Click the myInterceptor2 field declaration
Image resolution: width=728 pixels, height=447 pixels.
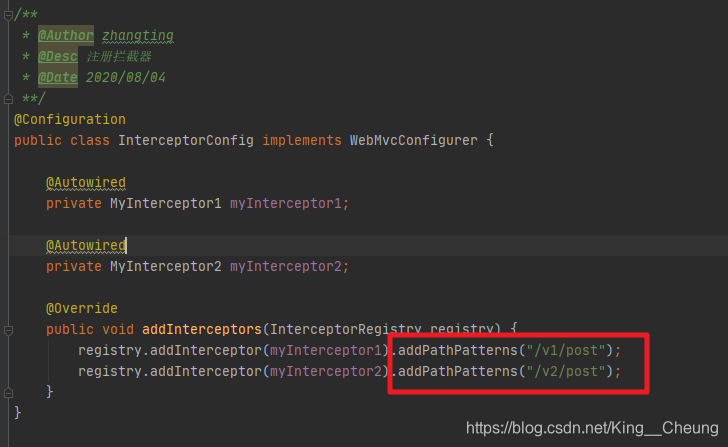click(286, 266)
